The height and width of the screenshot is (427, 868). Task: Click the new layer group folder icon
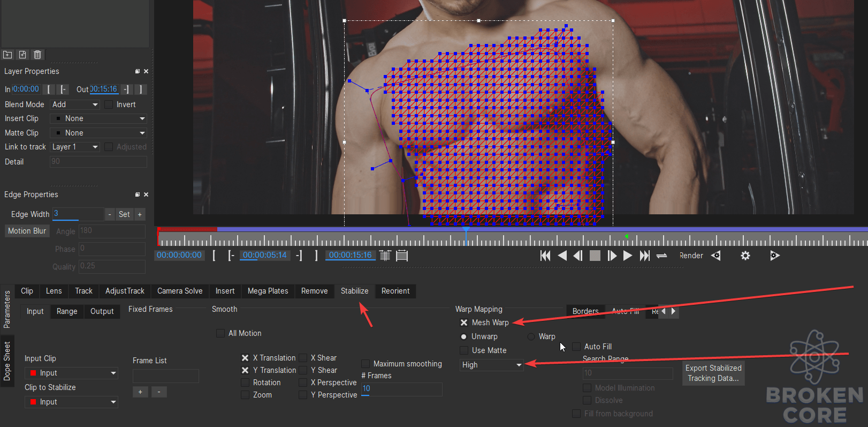7,55
